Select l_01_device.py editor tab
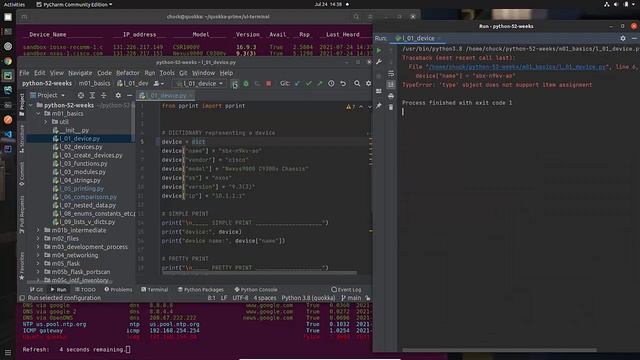This screenshot has width=640, height=360. tap(166, 96)
